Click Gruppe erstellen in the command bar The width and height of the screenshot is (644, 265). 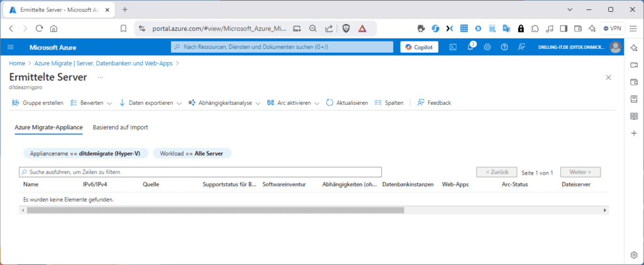click(37, 103)
